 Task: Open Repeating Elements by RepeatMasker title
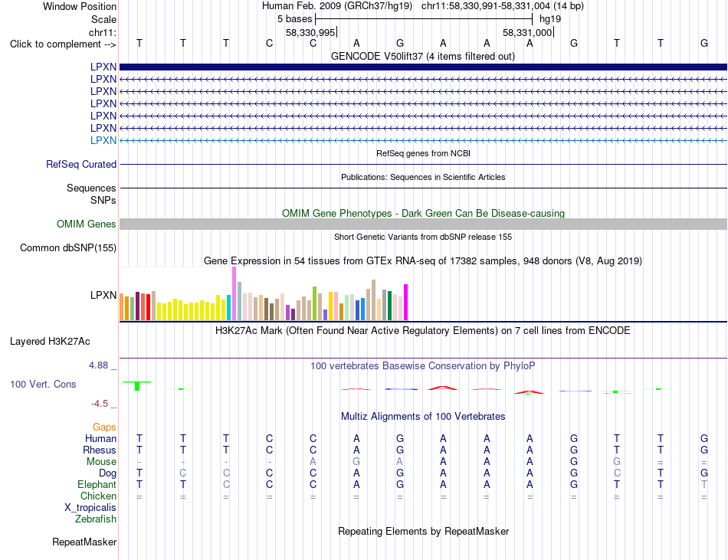pos(423,532)
